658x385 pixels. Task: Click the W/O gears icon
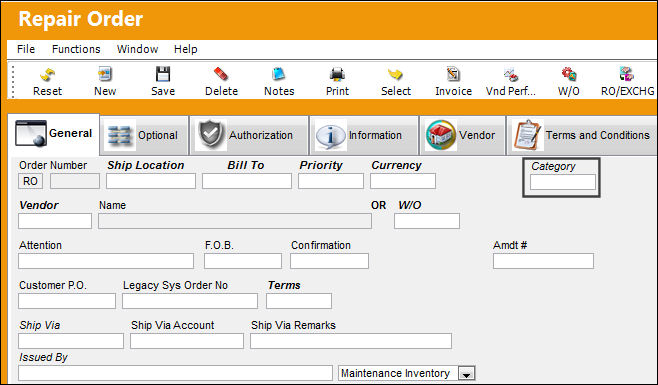coord(569,75)
